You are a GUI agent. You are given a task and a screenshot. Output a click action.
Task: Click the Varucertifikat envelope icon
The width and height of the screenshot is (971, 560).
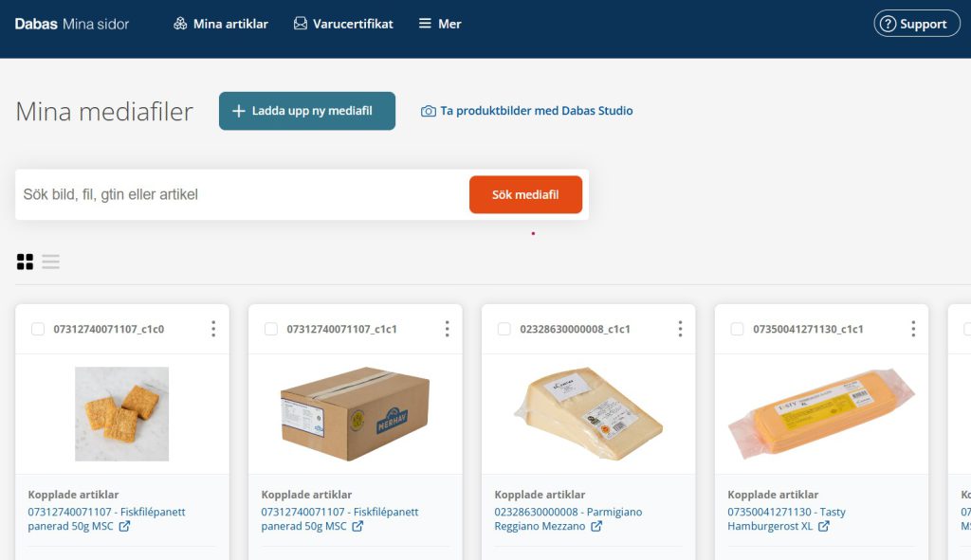coord(301,24)
